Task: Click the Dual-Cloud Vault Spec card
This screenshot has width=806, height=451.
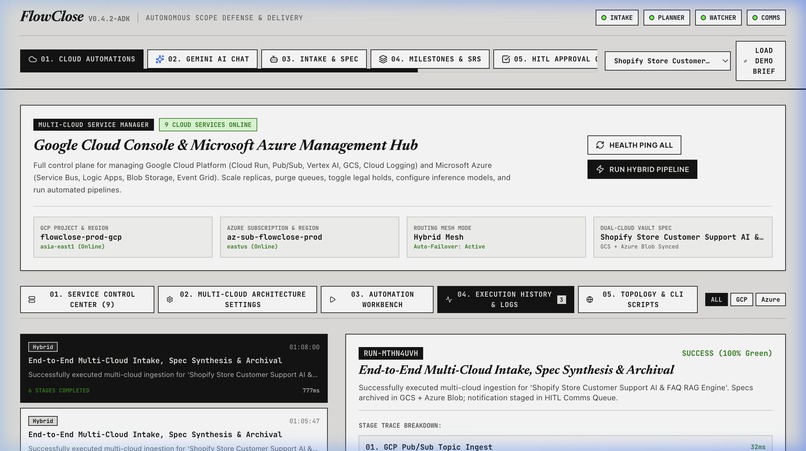Action: pyautogui.click(x=683, y=237)
